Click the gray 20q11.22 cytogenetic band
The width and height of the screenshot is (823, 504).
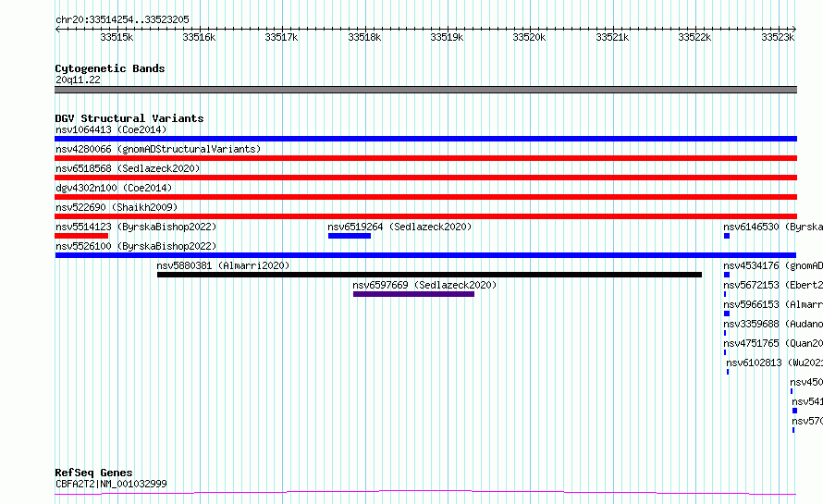425,90
